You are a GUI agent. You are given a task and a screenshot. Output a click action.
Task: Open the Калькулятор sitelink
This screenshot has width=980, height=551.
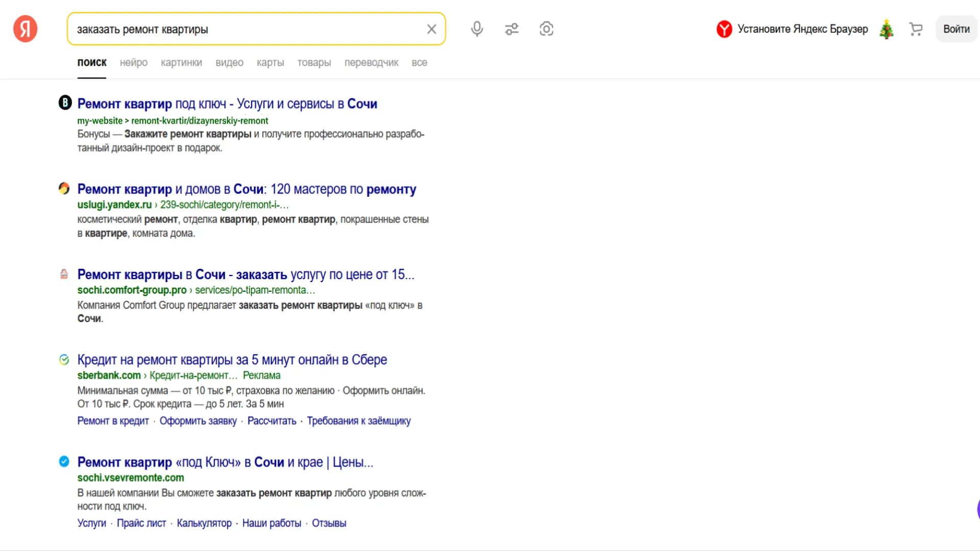coord(204,523)
